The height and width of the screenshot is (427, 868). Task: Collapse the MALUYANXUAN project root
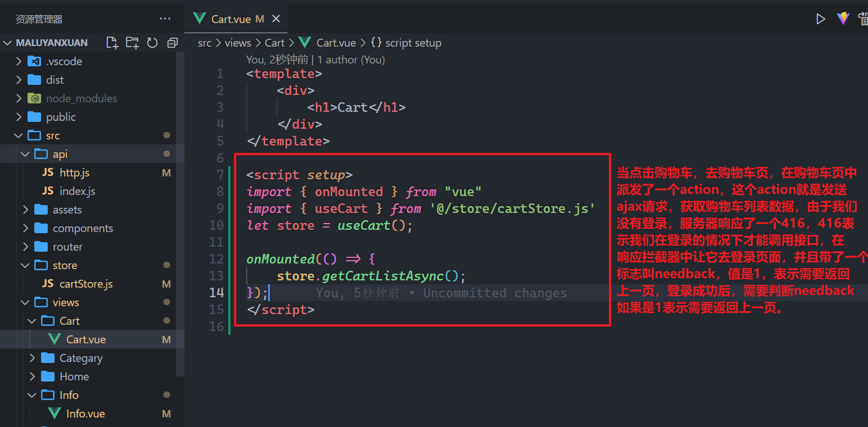tap(8, 43)
